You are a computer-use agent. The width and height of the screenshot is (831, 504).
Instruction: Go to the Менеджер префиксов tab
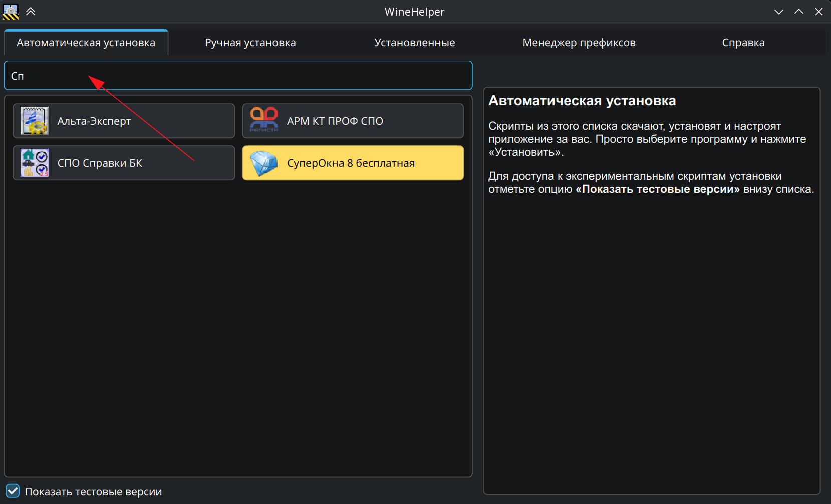579,43
